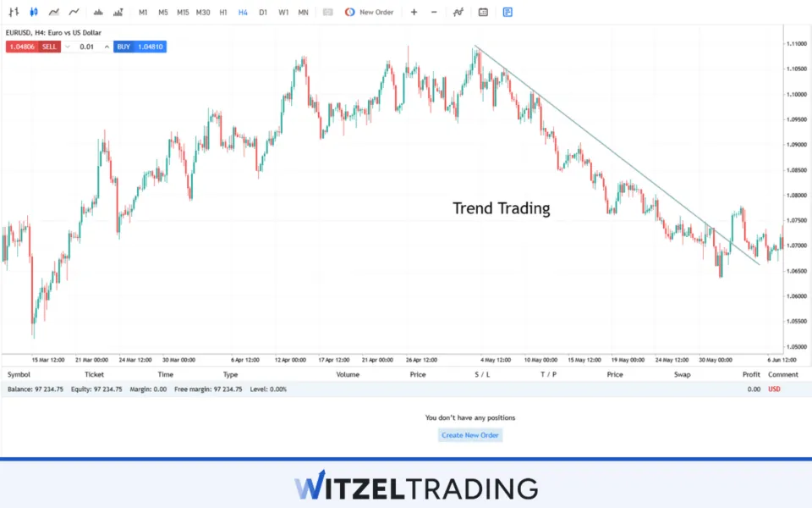Open the indicators list icon
The image size is (812, 508).
[x=458, y=13]
